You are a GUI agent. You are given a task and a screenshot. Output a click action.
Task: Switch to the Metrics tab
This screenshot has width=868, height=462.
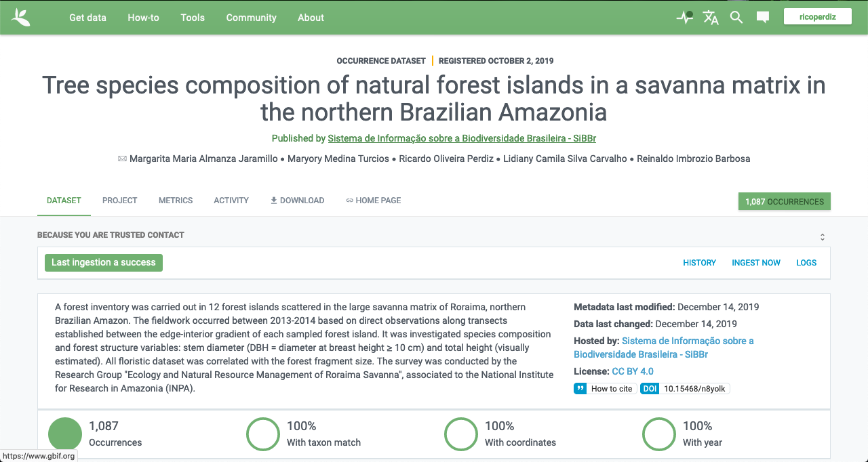point(176,201)
